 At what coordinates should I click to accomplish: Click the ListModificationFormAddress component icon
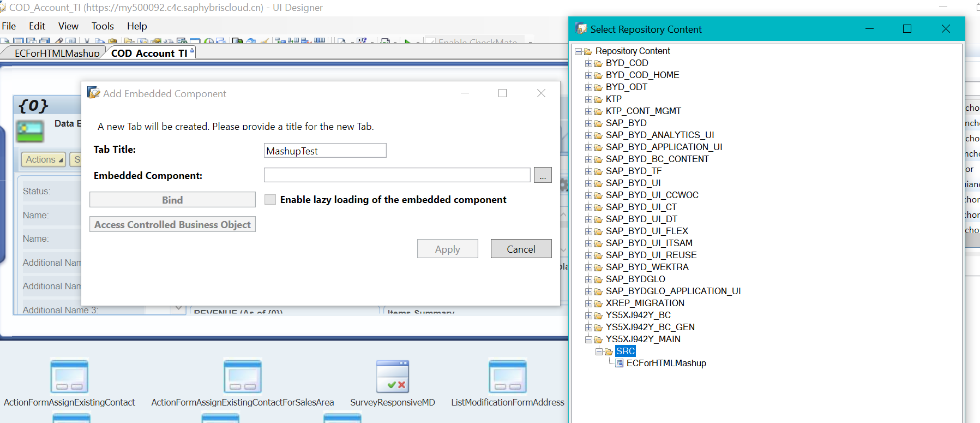click(508, 376)
